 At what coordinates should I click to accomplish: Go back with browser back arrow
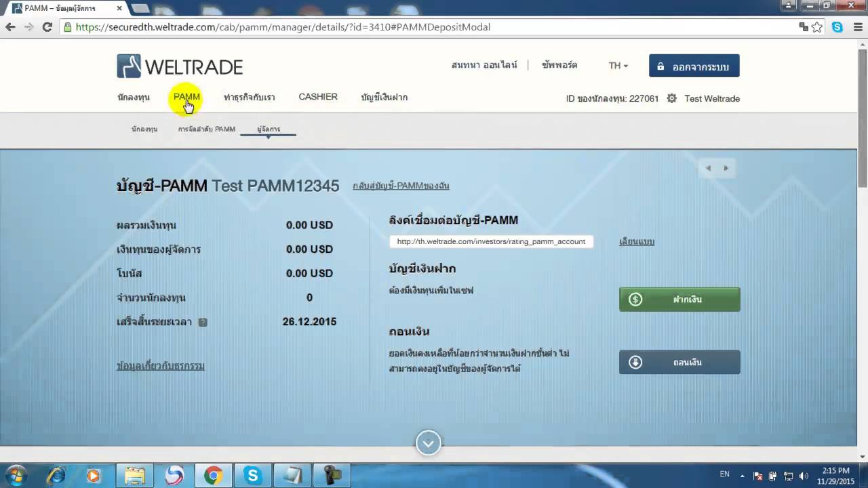(x=10, y=27)
